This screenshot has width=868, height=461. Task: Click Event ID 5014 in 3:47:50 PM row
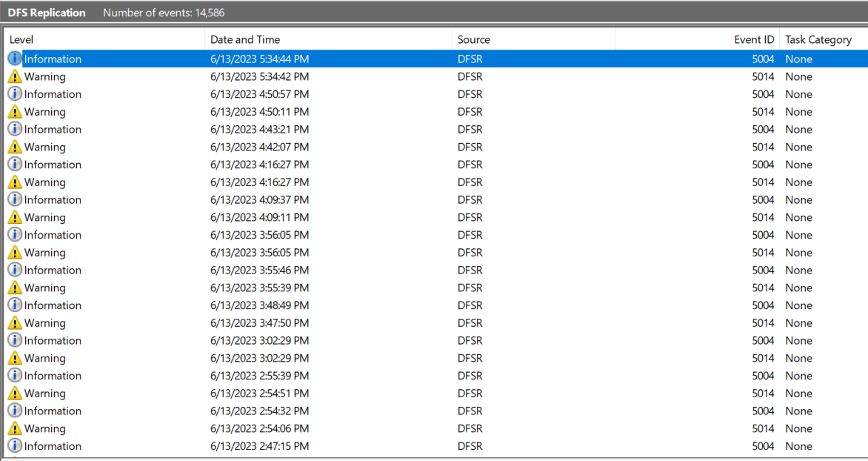763,323
